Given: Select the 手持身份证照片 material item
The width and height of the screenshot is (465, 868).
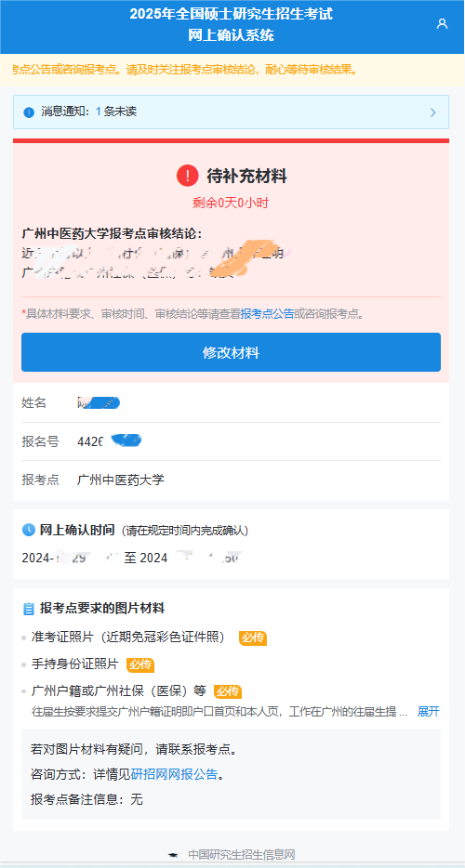Looking at the screenshot, I should (x=75, y=664).
